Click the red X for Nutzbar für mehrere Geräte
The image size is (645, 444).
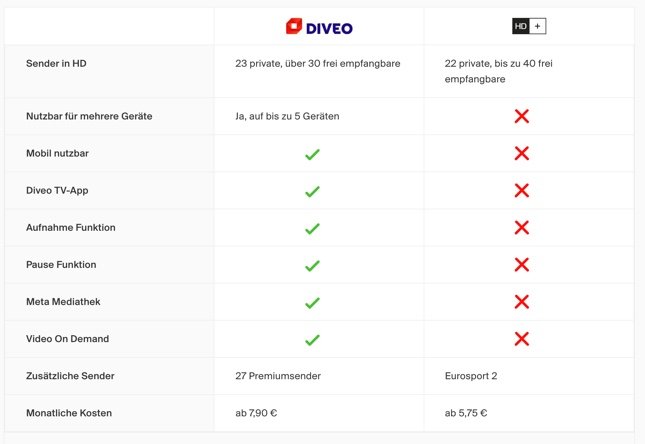pyautogui.click(x=521, y=116)
